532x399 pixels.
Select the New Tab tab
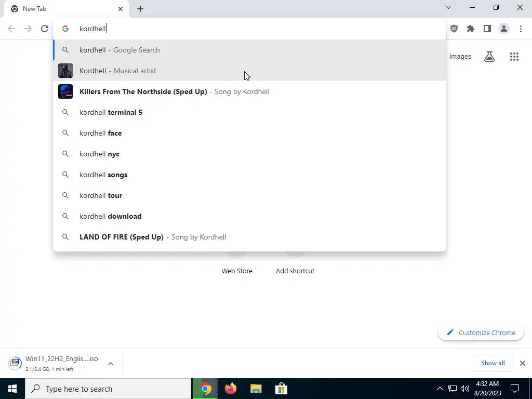coord(66,9)
